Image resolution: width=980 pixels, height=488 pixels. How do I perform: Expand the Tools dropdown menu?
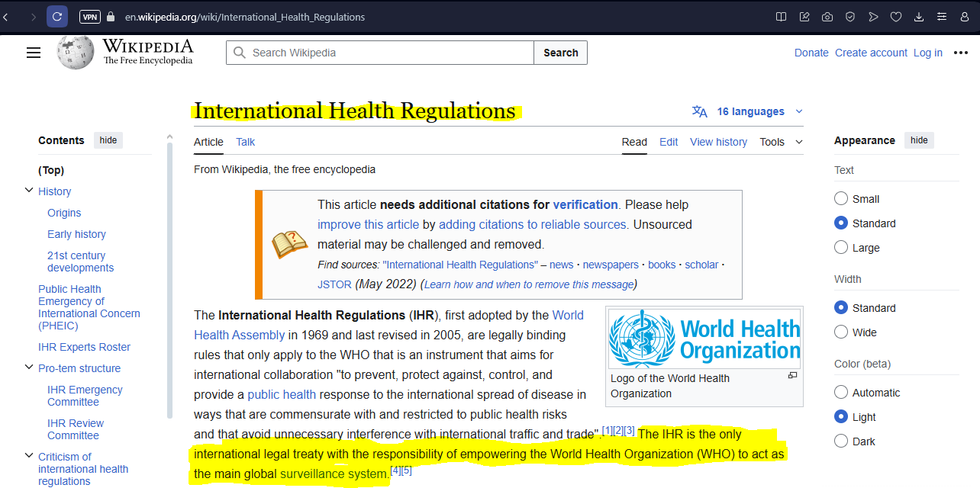pos(781,142)
